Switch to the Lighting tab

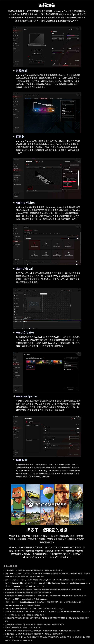tap(52, 99)
